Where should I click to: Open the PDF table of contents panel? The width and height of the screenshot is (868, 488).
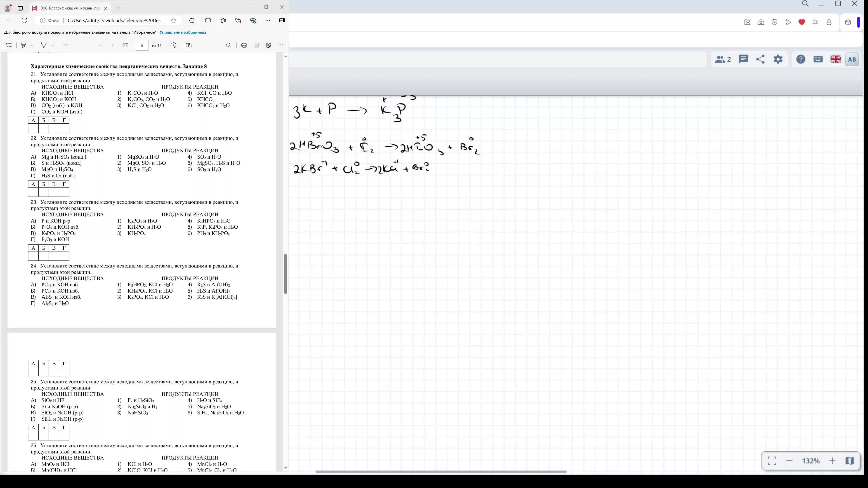pyautogui.click(x=9, y=45)
